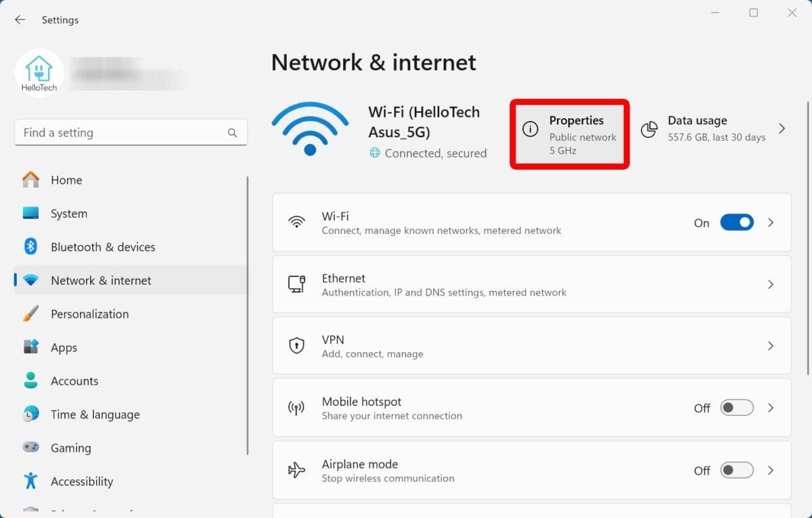The image size is (812, 518).
Task: Open Accounts settings from sidebar
Action: coord(74,381)
